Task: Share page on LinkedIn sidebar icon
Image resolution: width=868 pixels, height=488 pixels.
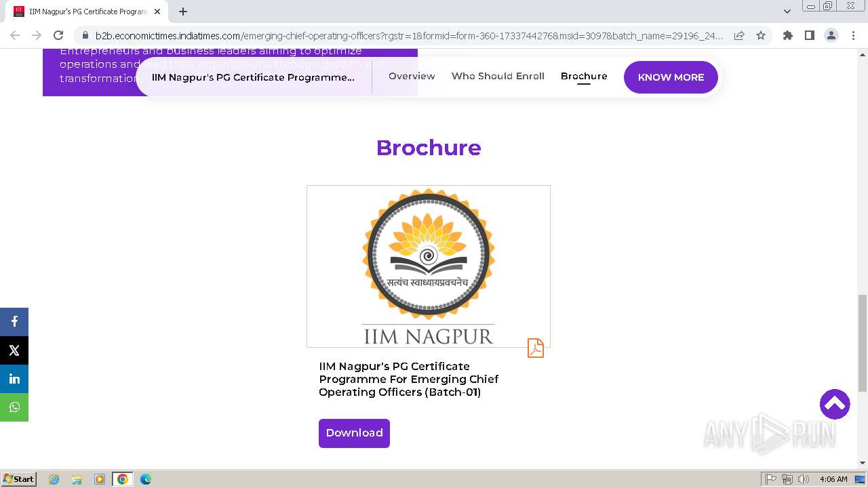Action: 14,379
